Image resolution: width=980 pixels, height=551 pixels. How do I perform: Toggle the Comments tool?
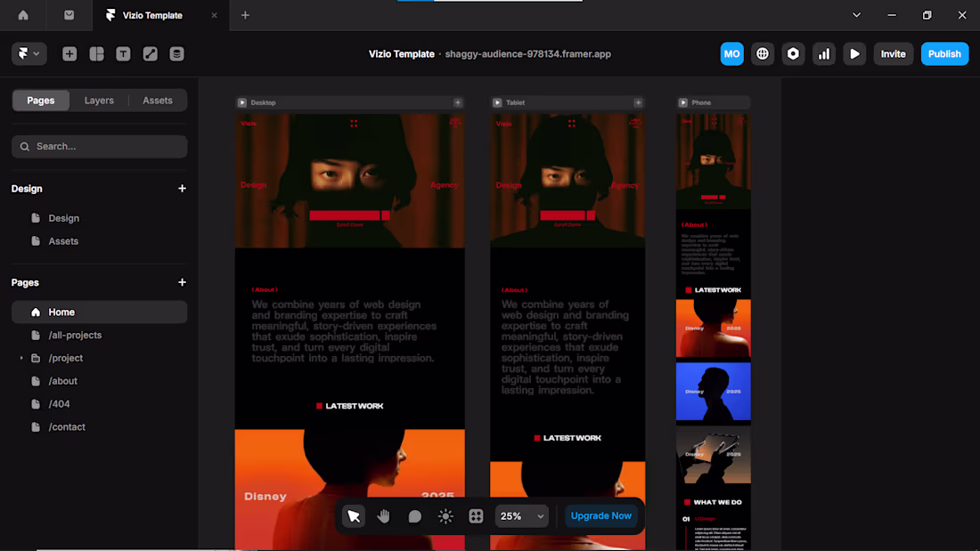click(414, 515)
